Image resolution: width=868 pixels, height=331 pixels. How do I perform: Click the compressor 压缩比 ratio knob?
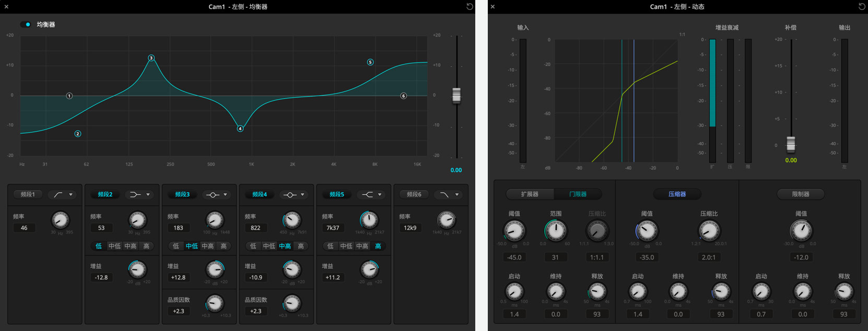pyautogui.click(x=709, y=230)
